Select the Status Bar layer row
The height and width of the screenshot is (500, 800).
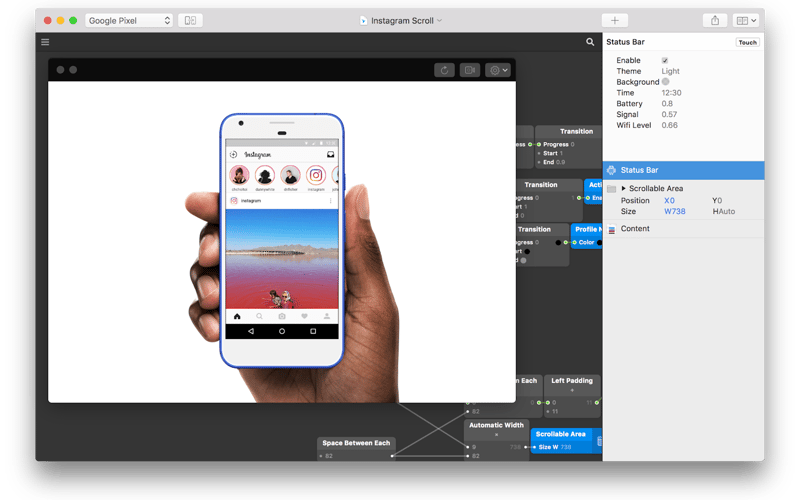pyautogui.click(x=684, y=170)
